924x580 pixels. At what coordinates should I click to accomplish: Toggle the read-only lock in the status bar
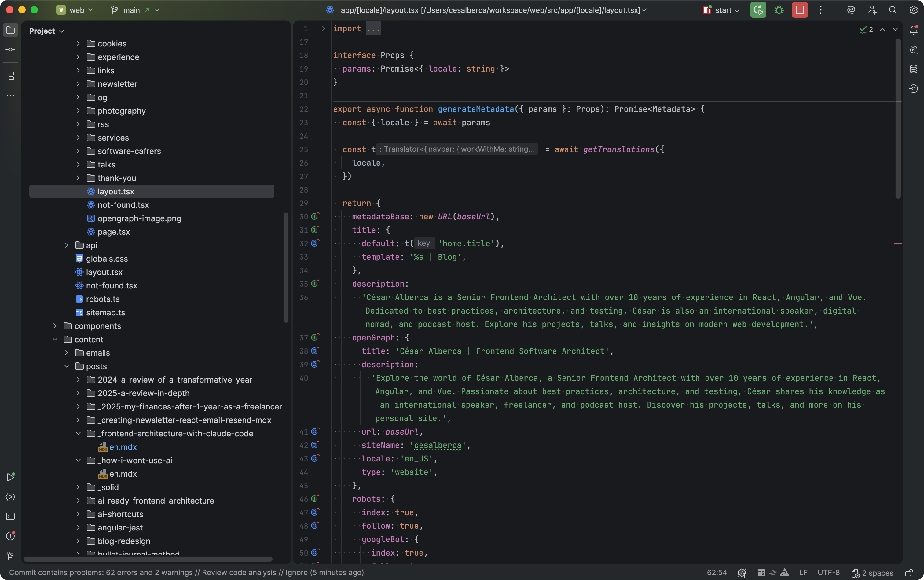[909, 573]
